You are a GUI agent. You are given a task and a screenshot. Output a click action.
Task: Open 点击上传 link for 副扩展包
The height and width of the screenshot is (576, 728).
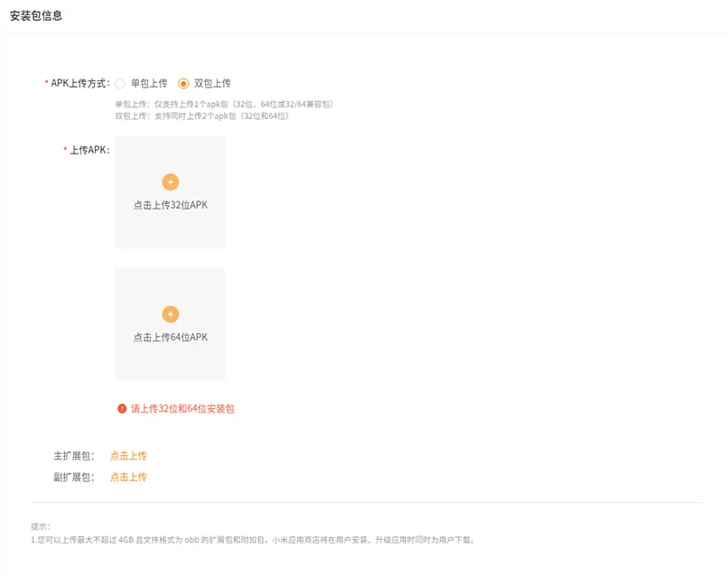tap(129, 477)
